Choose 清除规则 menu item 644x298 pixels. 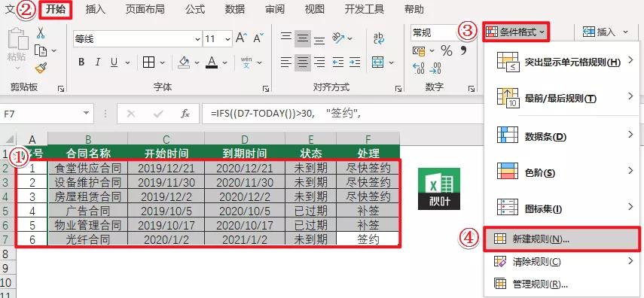(x=562, y=261)
